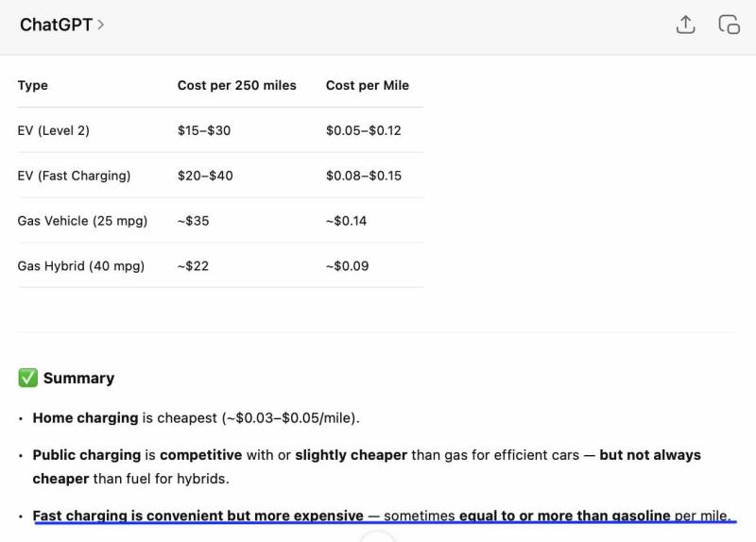Select the EV (Fast Charging) row label

[75, 176]
